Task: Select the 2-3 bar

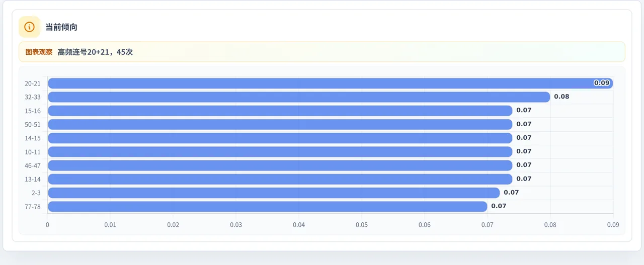Action: click(x=274, y=193)
